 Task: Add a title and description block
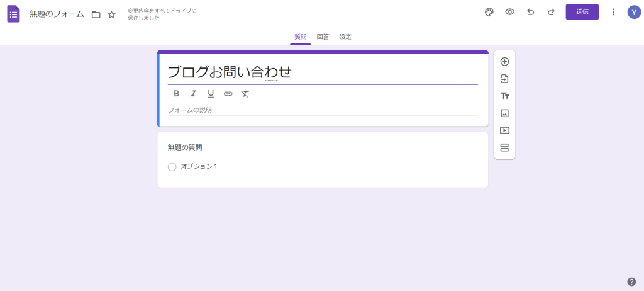tap(504, 96)
